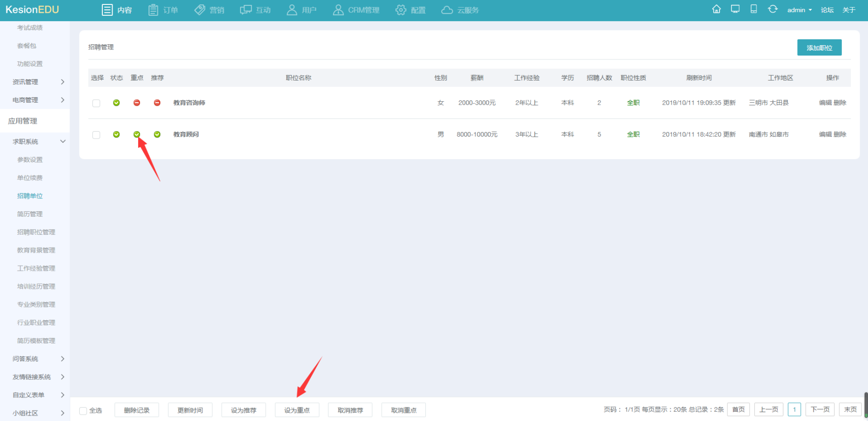This screenshot has height=421, width=868.
Task: Click green recommend icon for 教育顾问
Action: 157,134
